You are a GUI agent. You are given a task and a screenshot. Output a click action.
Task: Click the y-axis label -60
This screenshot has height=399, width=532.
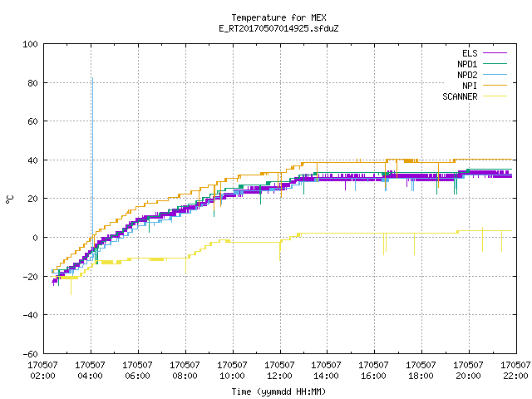pos(30,354)
